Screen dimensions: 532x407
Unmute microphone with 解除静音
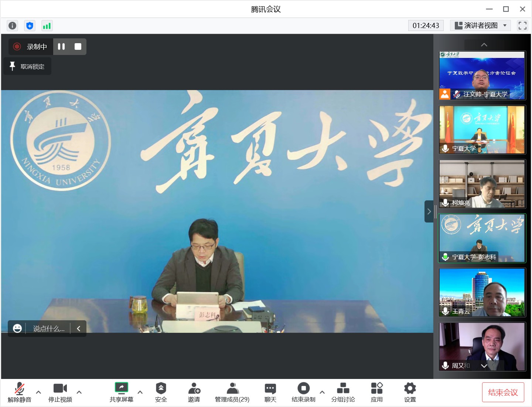20,392
